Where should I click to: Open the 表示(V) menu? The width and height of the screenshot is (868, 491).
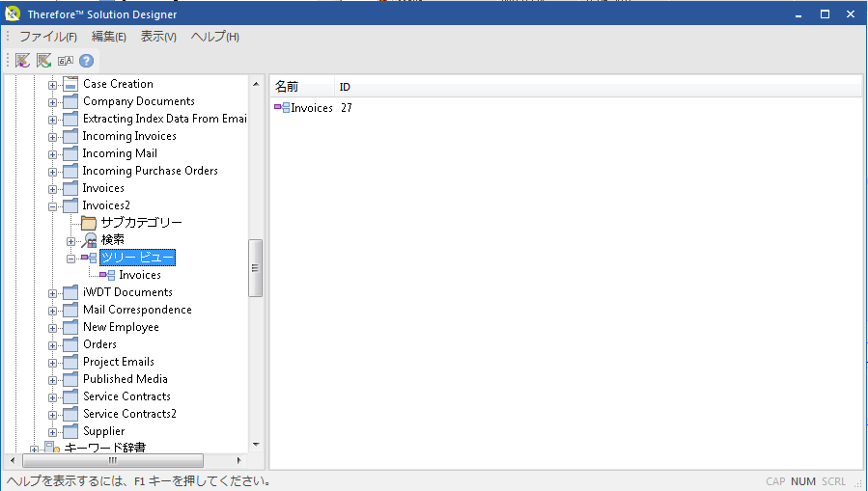click(158, 37)
